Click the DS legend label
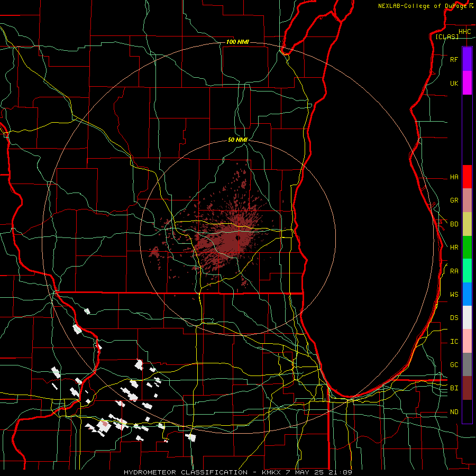Image resolution: width=476 pixels, height=476 pixels. pos(454,318)
